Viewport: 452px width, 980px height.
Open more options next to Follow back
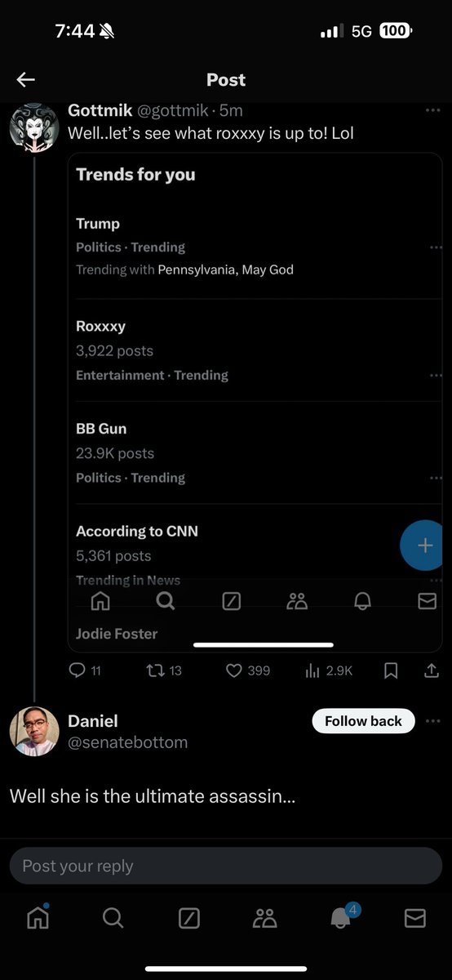[433, 721]
